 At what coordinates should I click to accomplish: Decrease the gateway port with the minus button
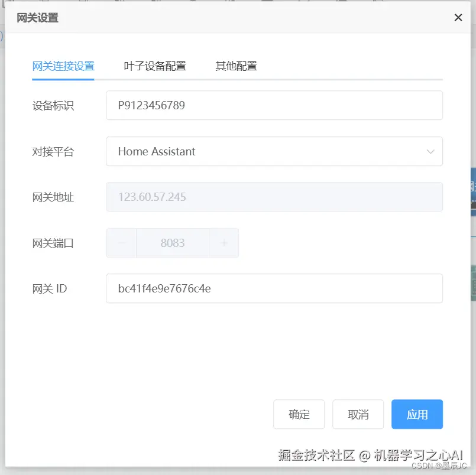click(121, 243)
